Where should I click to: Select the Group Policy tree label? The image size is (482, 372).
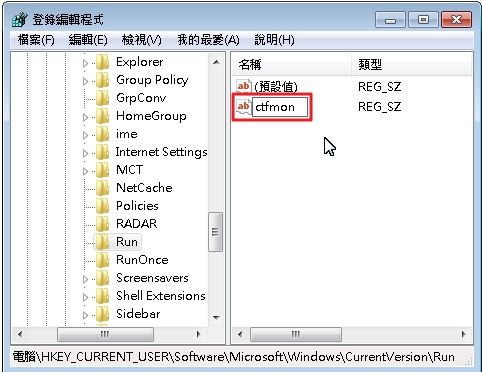click(x=152, y=80)
